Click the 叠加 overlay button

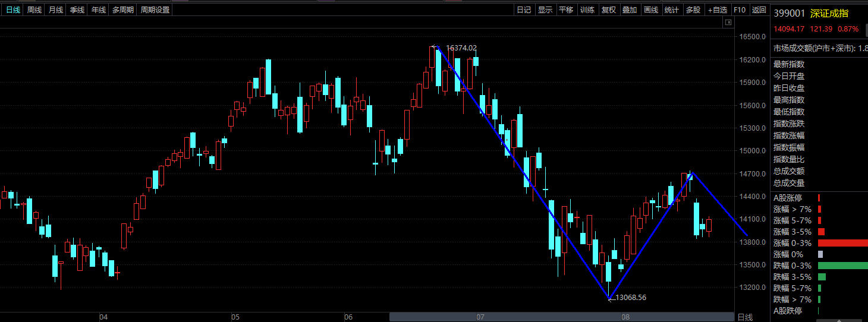tap(630, 10)
